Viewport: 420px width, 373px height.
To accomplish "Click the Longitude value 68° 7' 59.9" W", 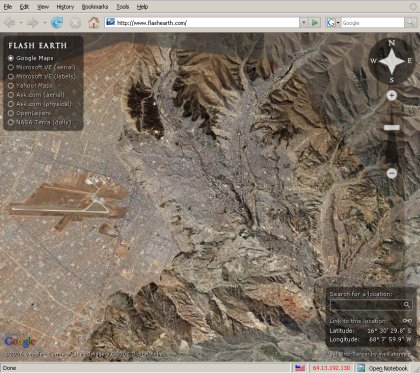I will [x=390, y=339].
